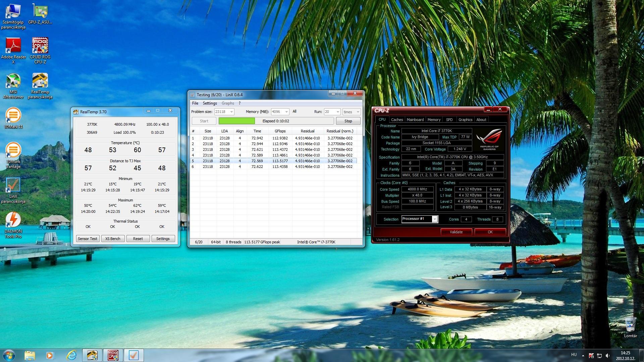Open the GPU-Z desktop shortcut
The image size is (644, 362).
(40, 12)
